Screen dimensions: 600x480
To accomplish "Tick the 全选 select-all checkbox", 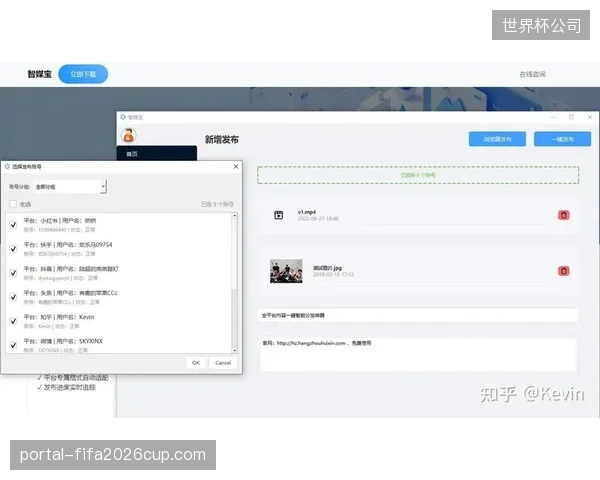I will coord(13,204).
